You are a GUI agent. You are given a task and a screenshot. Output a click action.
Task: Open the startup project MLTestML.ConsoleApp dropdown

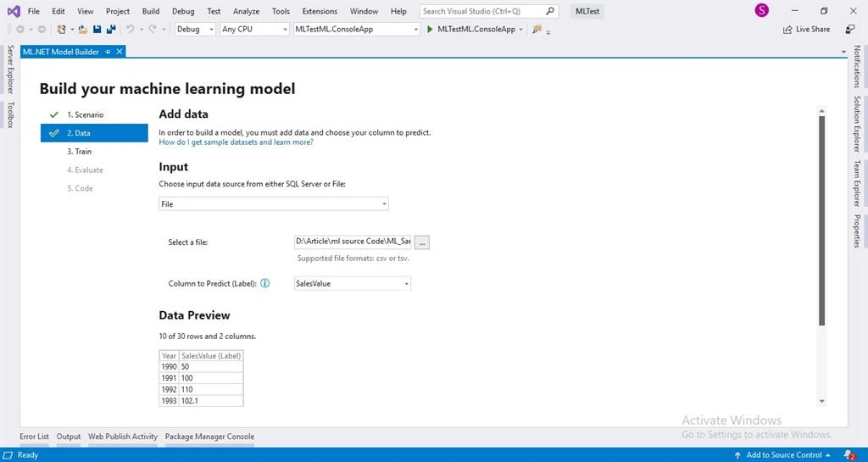point(357,30)
